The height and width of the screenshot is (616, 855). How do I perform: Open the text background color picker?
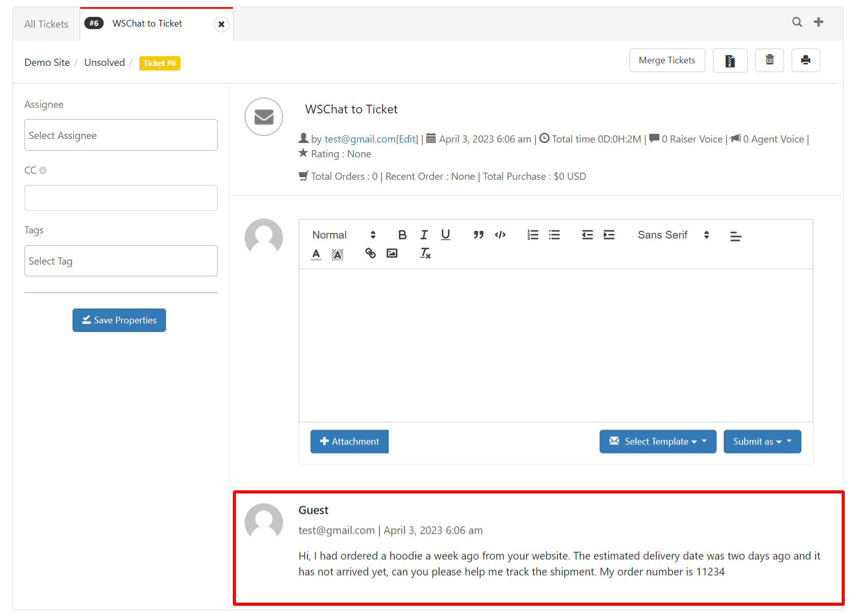[338, 254]
